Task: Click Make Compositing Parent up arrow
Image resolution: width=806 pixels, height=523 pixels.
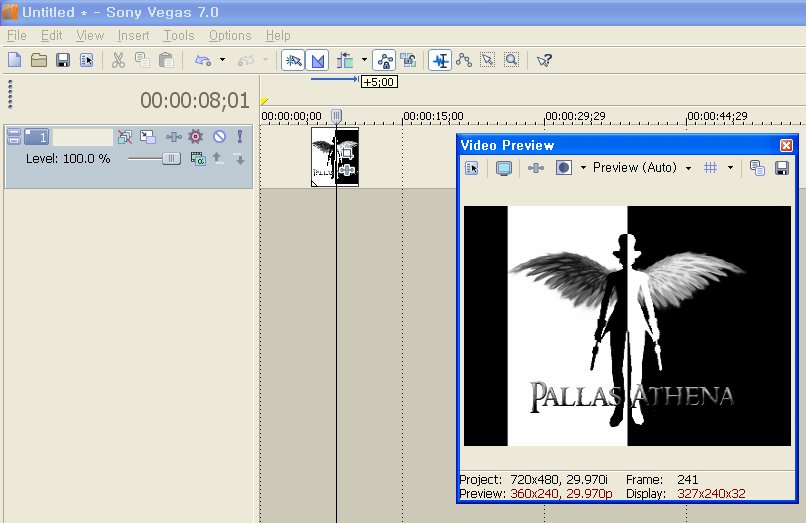Action: pyautogui.click(x=218, y=158)
